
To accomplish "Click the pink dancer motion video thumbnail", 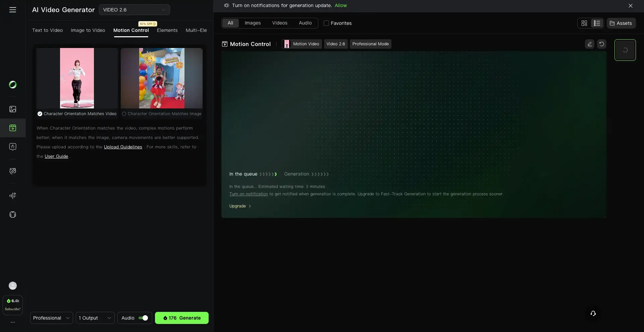I will 77,78.
